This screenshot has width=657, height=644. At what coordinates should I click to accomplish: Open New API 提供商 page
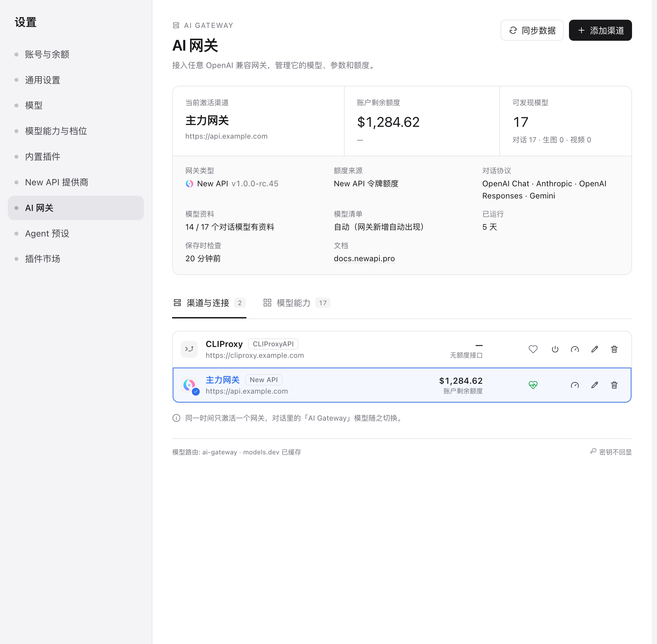[76, 182]
